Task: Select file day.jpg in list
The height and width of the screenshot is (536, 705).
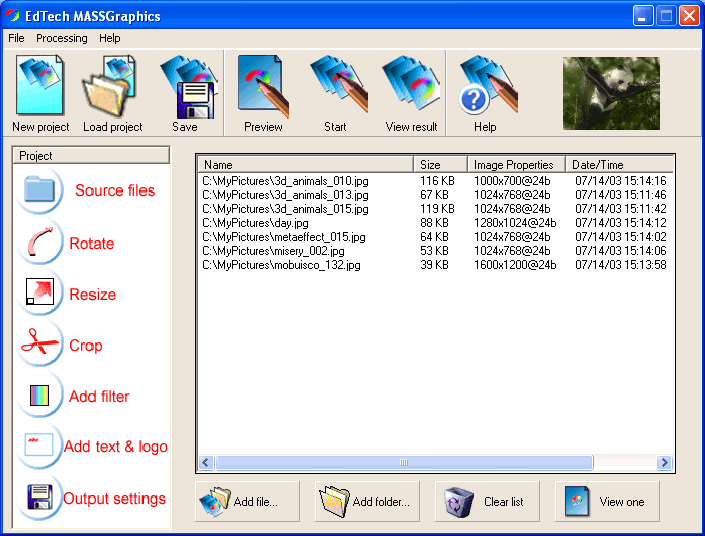Action: coord(255,223)
